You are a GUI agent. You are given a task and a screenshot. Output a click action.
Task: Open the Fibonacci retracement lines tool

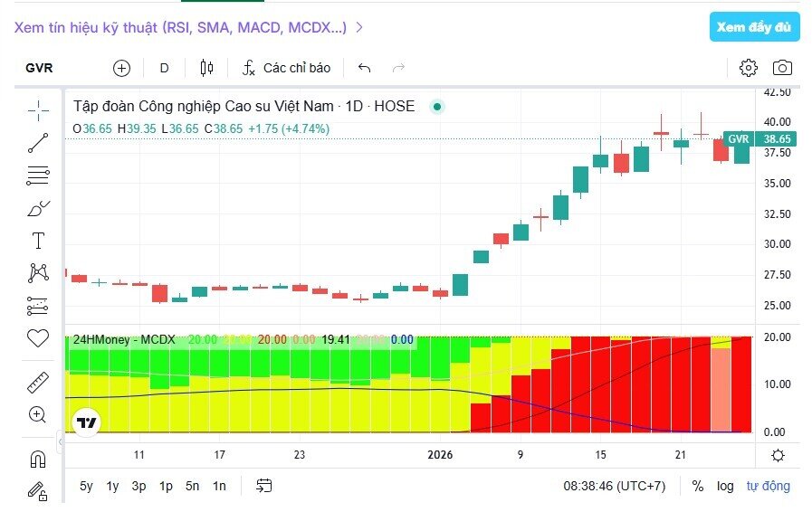coord(38,175)
